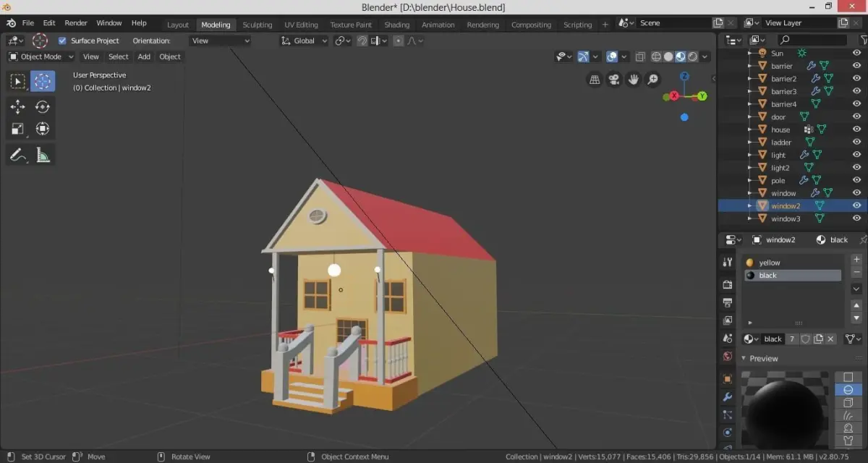Move material slot up
Image resolution: width=868 pixels, height=463 pixels.
coord(856,305)
